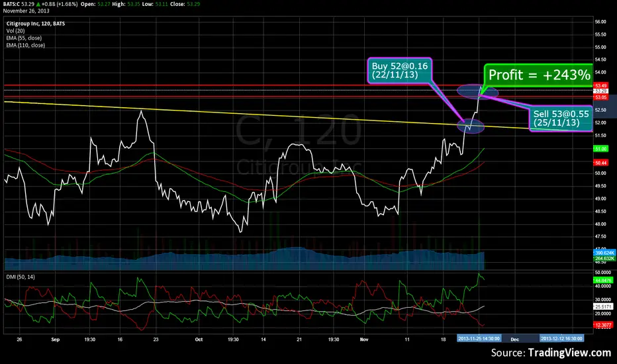Click the High: 53.35 value
The height and width of the screenshot is (364, 617).
click(126, 5)
